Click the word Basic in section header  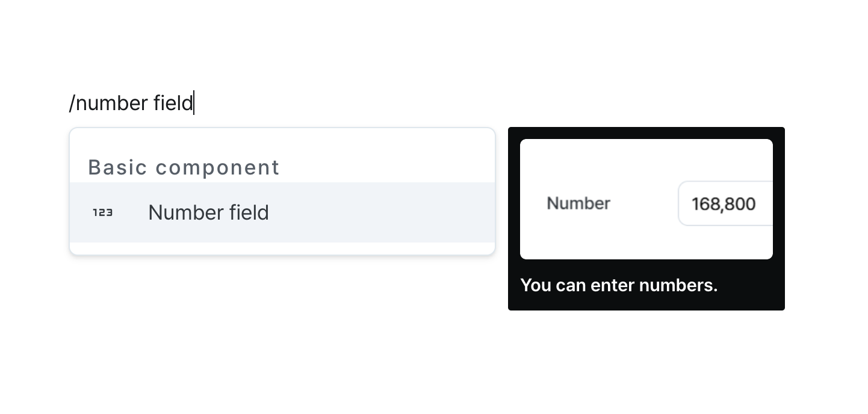pos(118,167)
